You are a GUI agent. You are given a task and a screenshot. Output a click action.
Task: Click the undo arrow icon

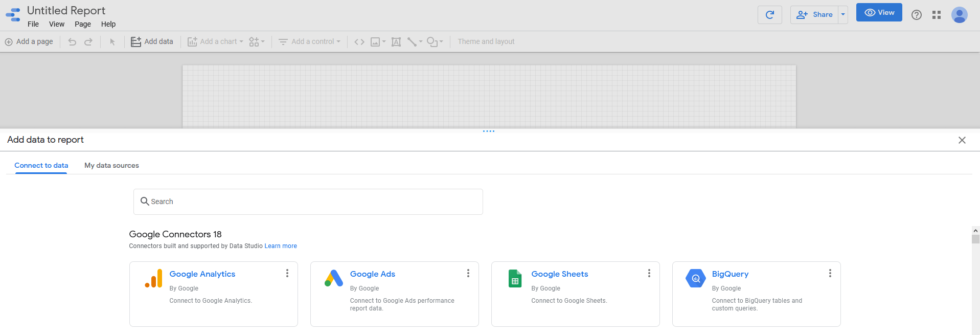(x=72, y=42)
